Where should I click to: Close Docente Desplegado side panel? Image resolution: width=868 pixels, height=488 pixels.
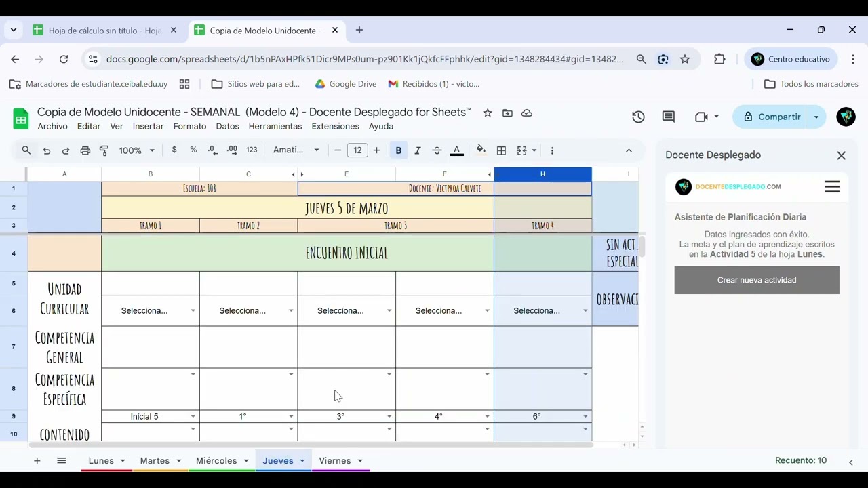click(842, 155)
